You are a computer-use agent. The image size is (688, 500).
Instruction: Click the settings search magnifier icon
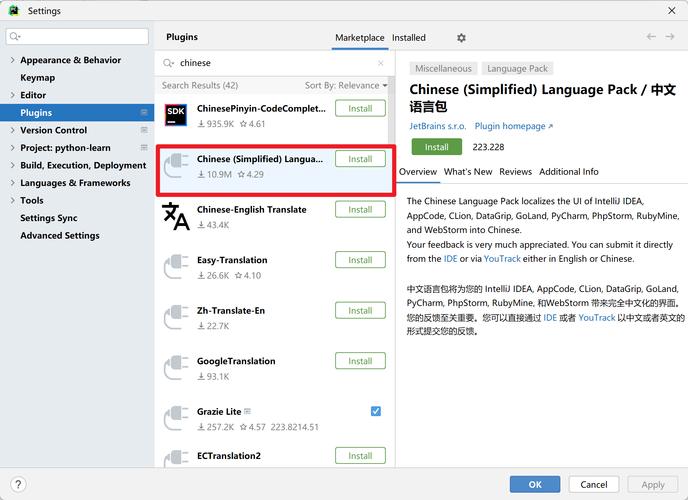tap(15, 36)
